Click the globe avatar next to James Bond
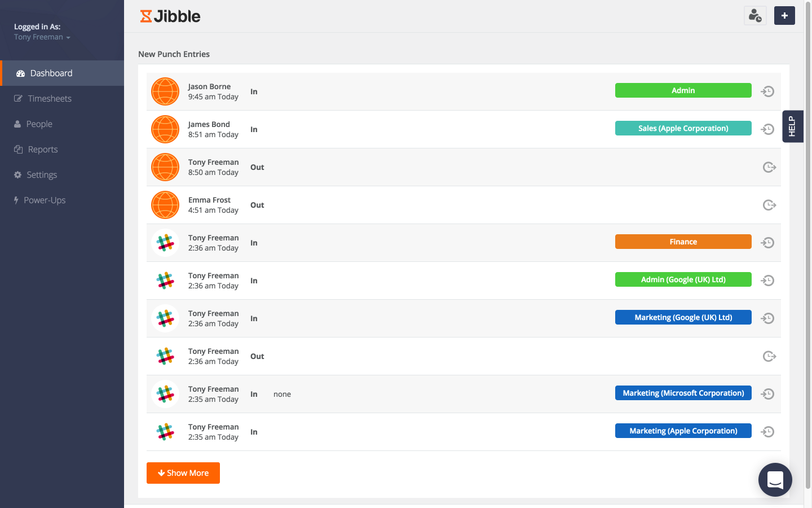The width and height of the screenshot is (812, 508). pyautogui.click(x=165, y=129)
